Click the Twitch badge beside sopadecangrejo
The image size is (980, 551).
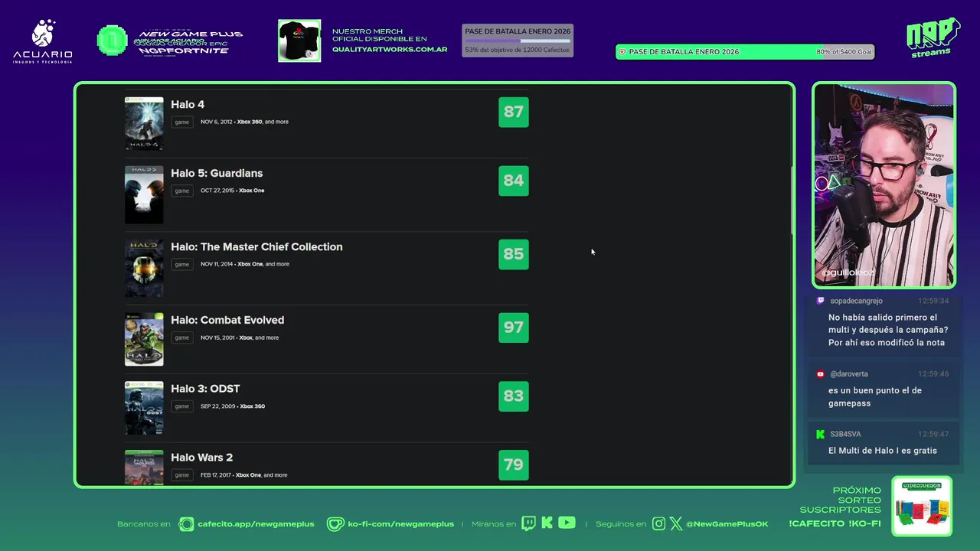coord(821,302)
